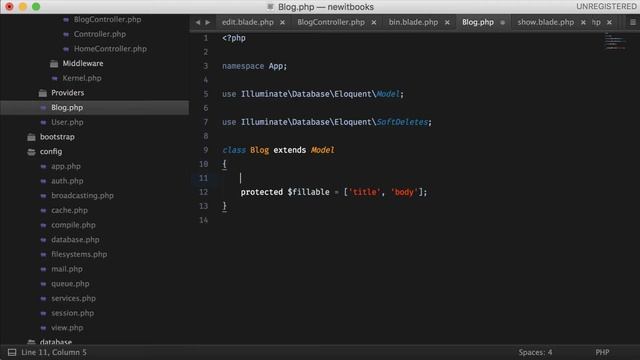Open Spaces: 4 indentation menu
The height and width of the screenshot is (360, 640).
coord(535,352)
